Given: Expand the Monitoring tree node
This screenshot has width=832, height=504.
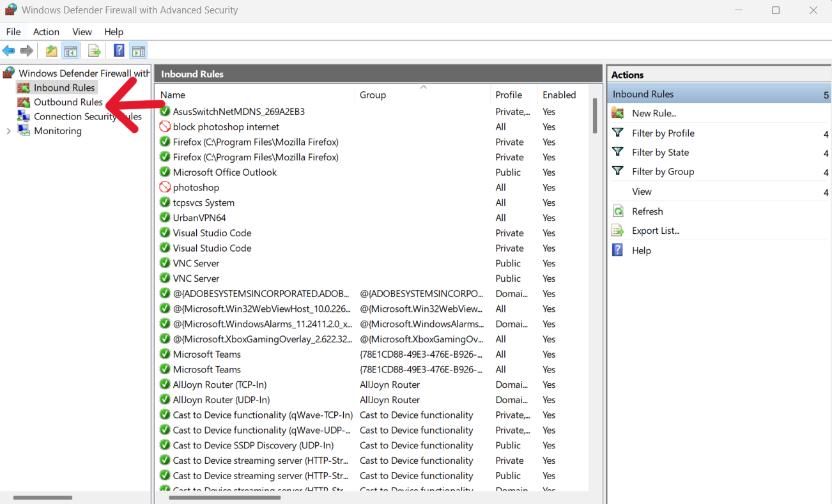Looking at the screenshot, I should pos(8,131).
